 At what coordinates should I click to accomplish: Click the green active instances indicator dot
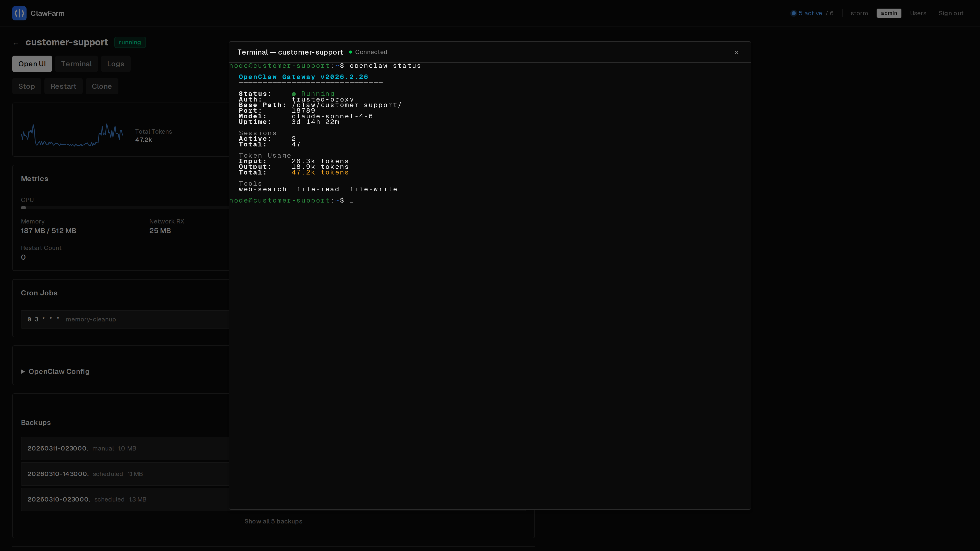pyautogui.click(x=794, y=13)
